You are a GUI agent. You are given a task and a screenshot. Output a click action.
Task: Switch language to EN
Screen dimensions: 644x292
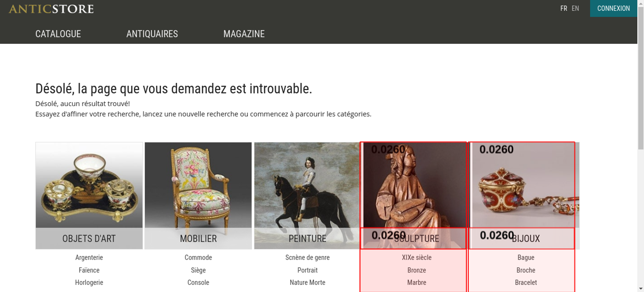pyautogui.click(x=575, y=8)
